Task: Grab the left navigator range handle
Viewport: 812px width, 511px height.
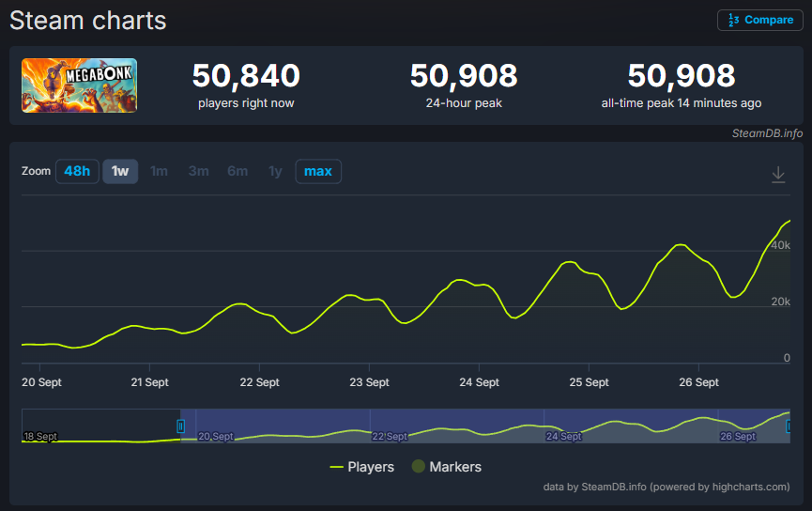Action: [x=181, y=426]
